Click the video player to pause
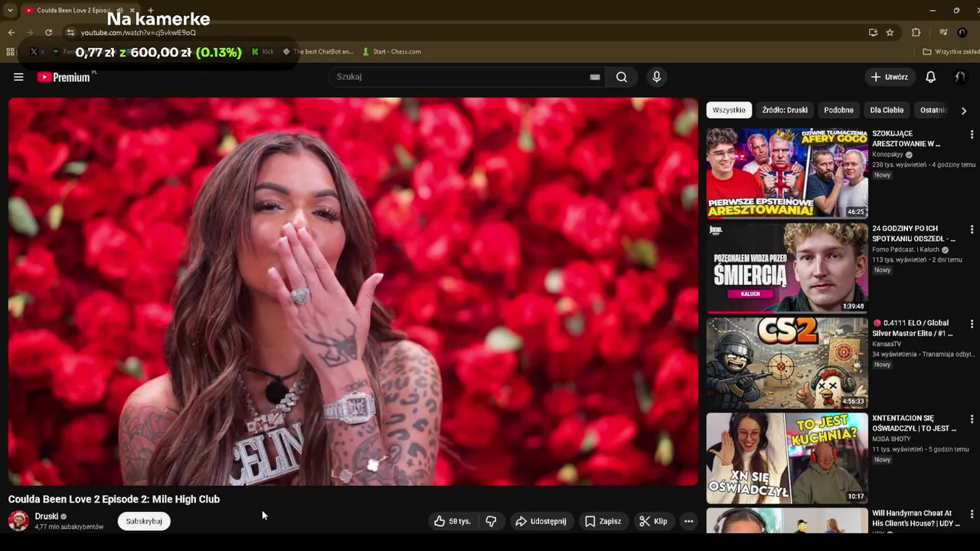Screen dimensions: 980x551 [x=353, y=291]
